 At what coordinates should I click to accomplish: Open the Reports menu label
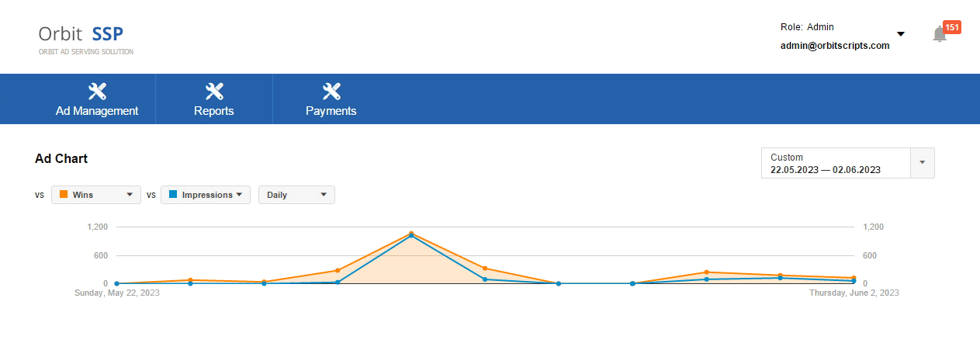tap(214, 111)
